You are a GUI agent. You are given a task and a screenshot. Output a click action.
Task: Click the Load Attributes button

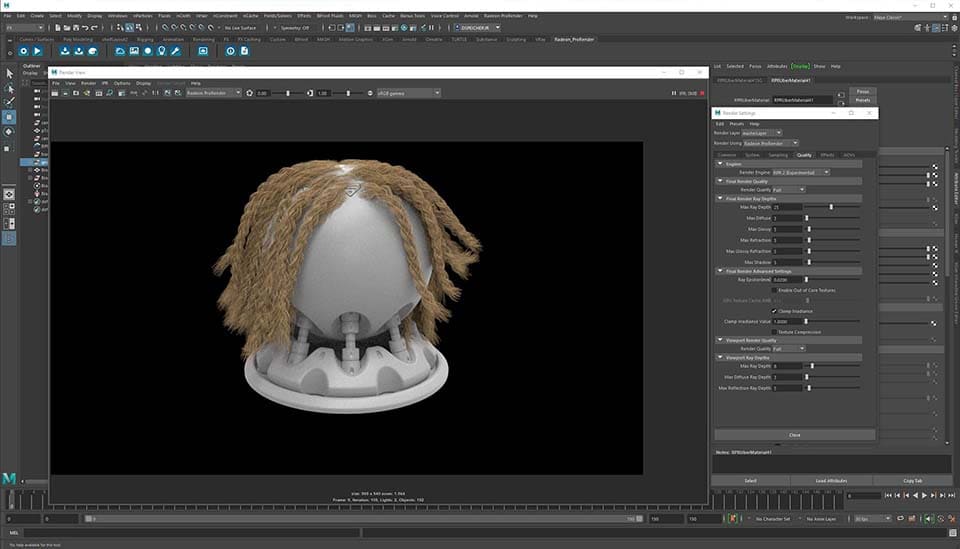(831, 481)
